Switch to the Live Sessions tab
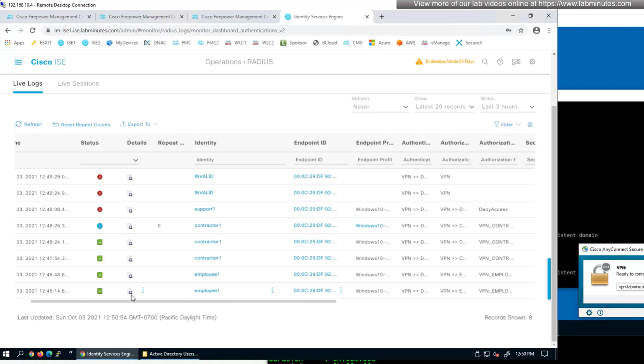This screenshot has height=364, width=644. [x=78, y=83]
